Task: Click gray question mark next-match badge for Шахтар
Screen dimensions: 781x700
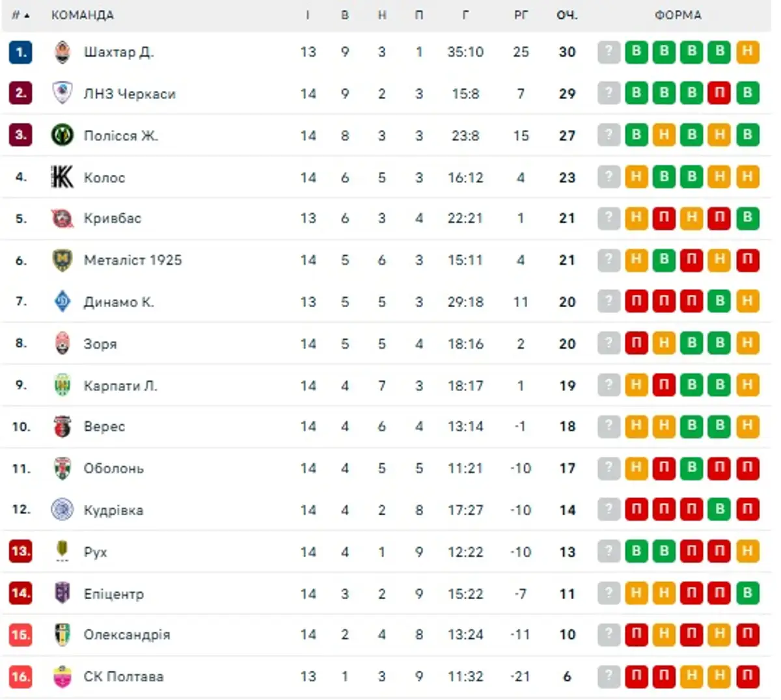Action: point(609,52)
